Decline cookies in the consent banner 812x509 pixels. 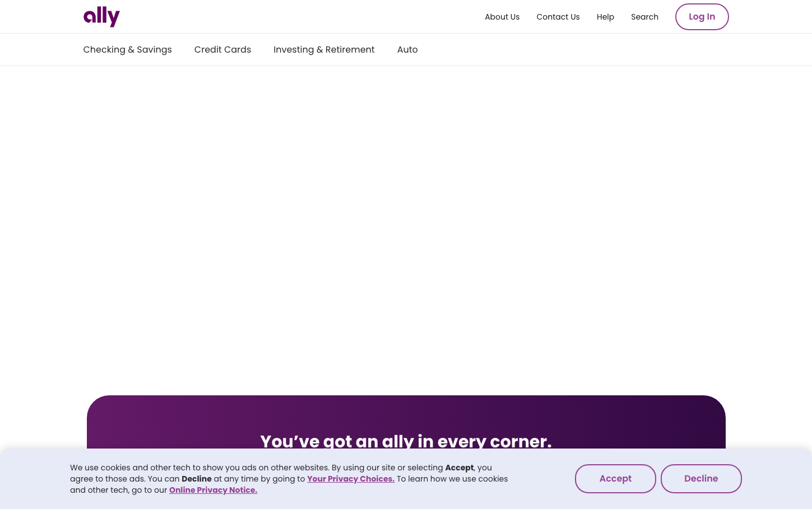pos(700,478)
